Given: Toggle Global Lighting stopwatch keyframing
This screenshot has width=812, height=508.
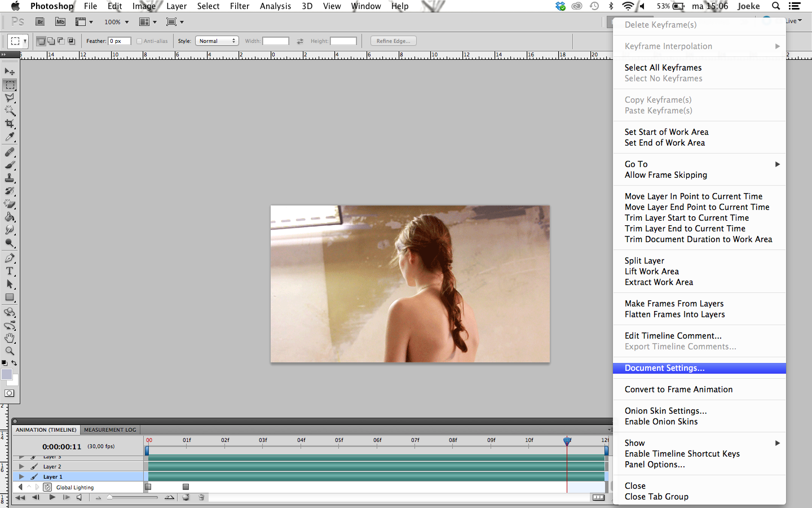Looking at the screenshot, I should tap(48, 487).
